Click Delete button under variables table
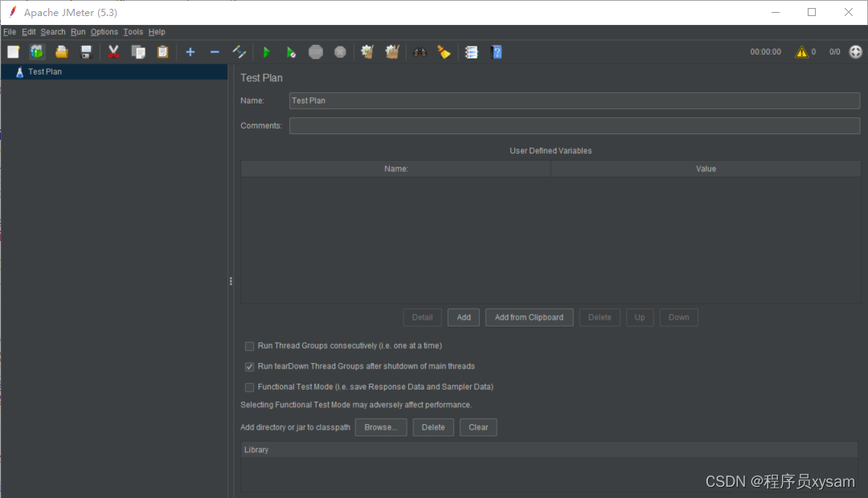868x498 pixels. pos(600,317)
